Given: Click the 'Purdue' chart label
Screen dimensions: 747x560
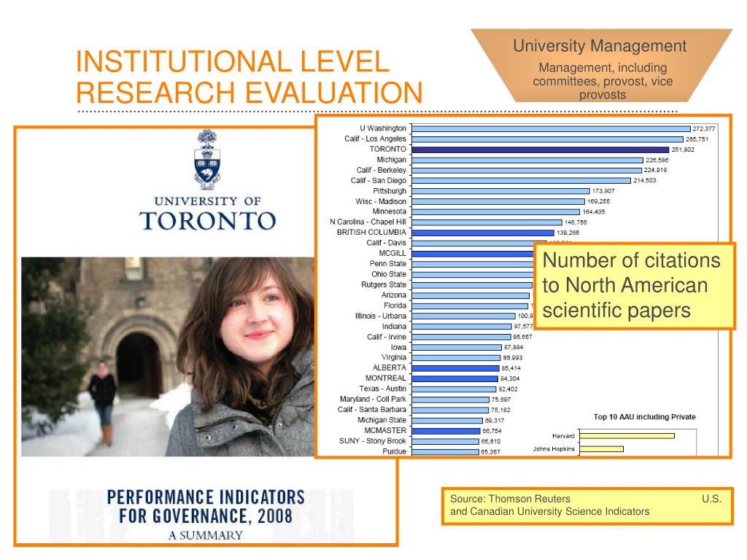Looking at the screenshot, I should pyautogui.click(x=394, y=451).
